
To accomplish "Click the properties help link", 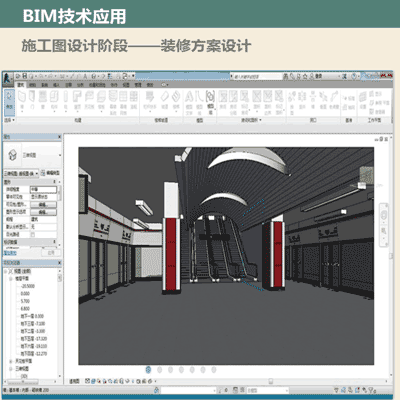I will [10, 253].
